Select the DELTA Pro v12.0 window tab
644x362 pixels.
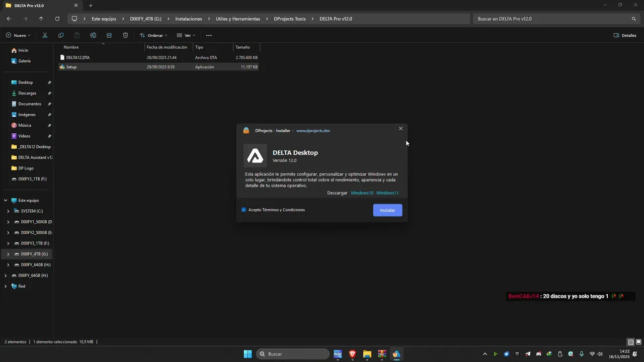(x=42, y=6)
